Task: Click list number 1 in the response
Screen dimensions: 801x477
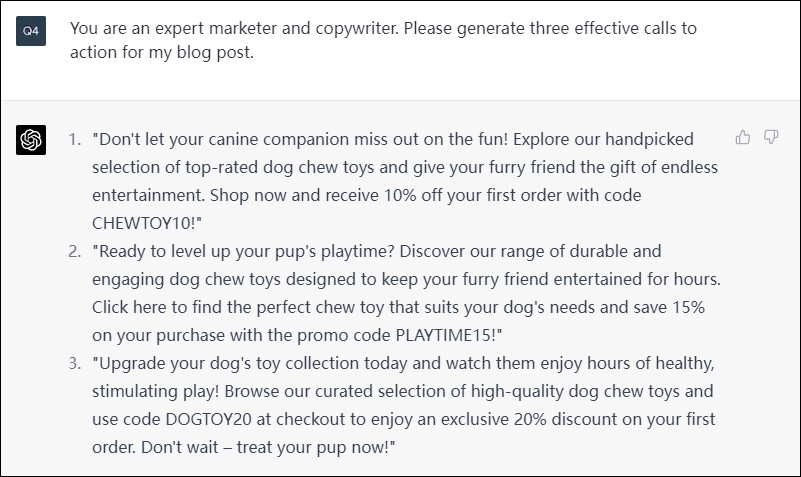Action: (x=74, y=139)
